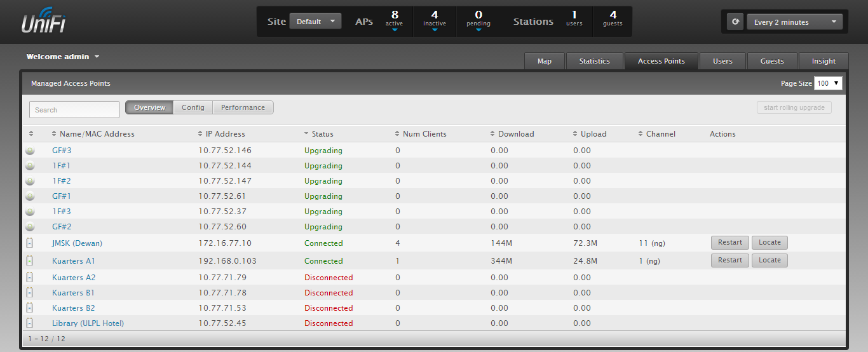
Task: Go to the Guests tab
Action: tap(772, 61)
